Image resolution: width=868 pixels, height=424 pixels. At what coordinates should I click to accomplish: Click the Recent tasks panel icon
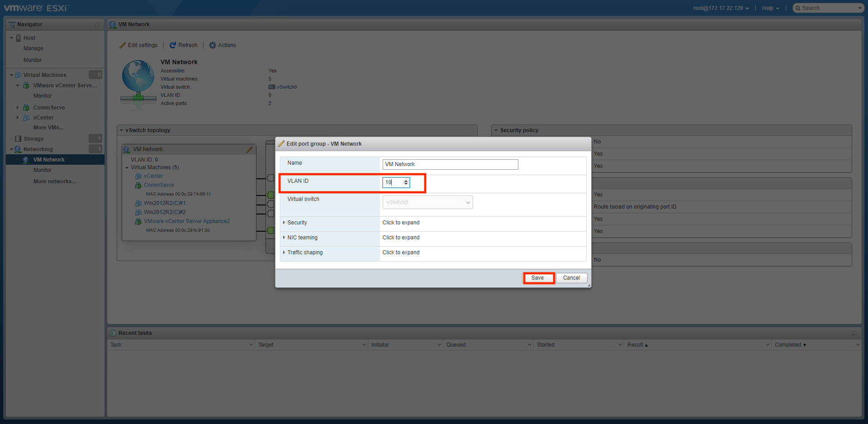point(113,333)
